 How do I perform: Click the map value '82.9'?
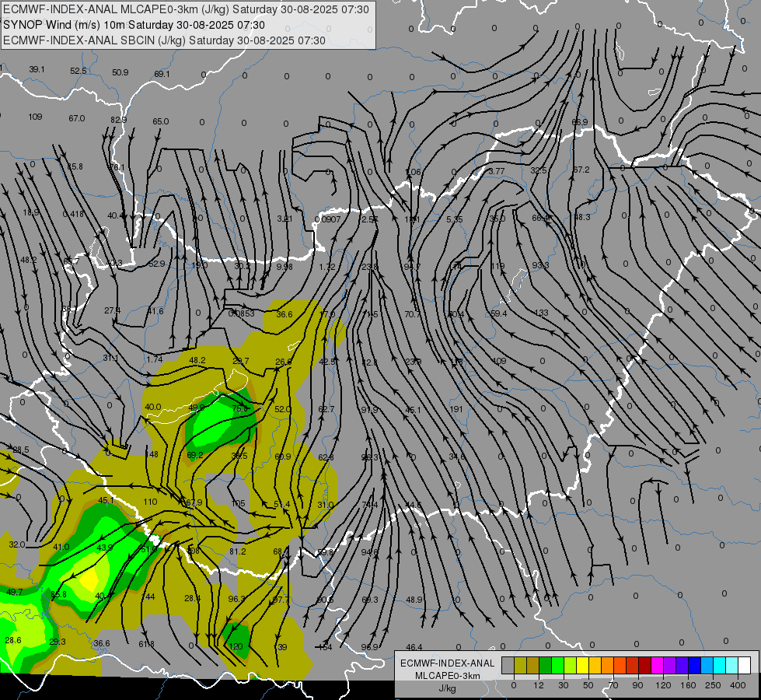click(118, 120)
